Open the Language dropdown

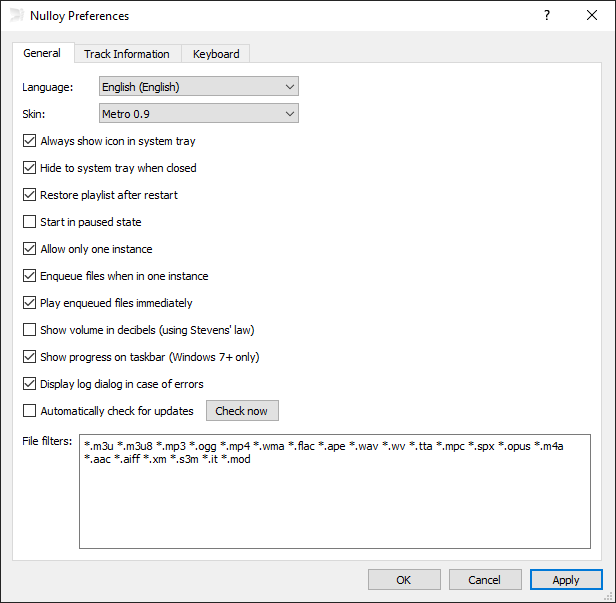point(199,86)
